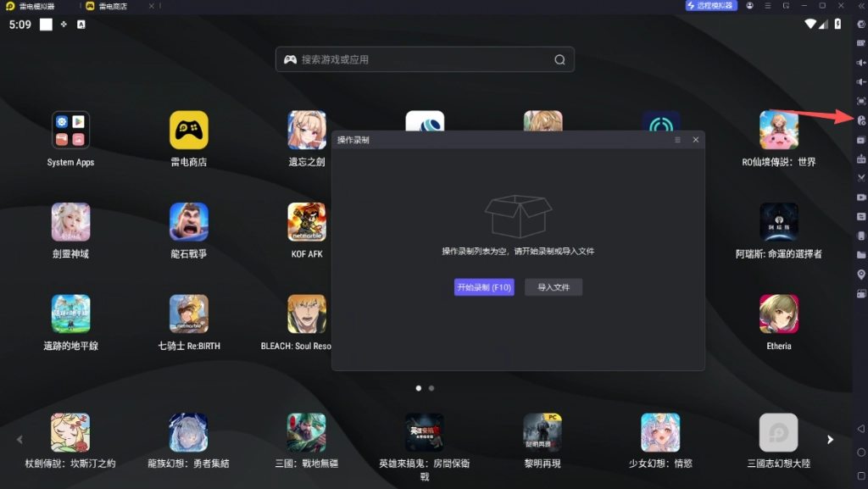Open 远程模拟器 from the title bar
The width and height of the screenshot is (868, 489).
click(710, 6)
